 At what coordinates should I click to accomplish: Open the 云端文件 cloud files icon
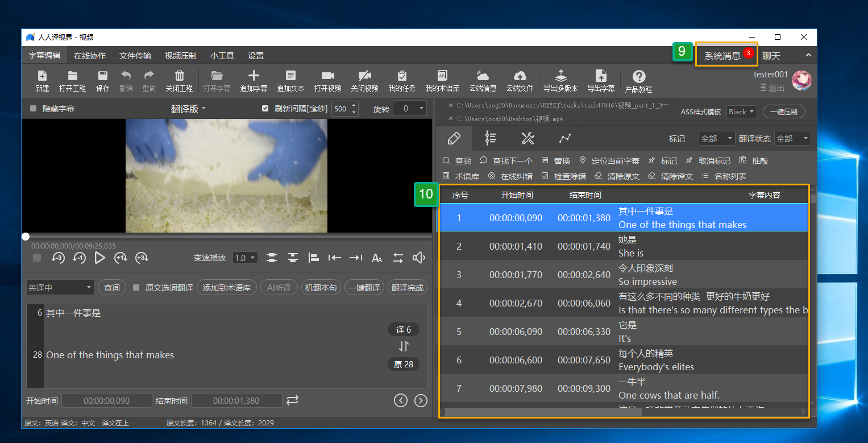[x=520, y=80]
